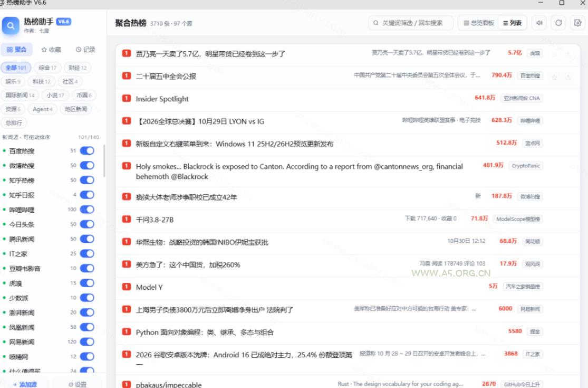Open the 收藏 favorites tab

pyautogui.click(x=51, y=50)
